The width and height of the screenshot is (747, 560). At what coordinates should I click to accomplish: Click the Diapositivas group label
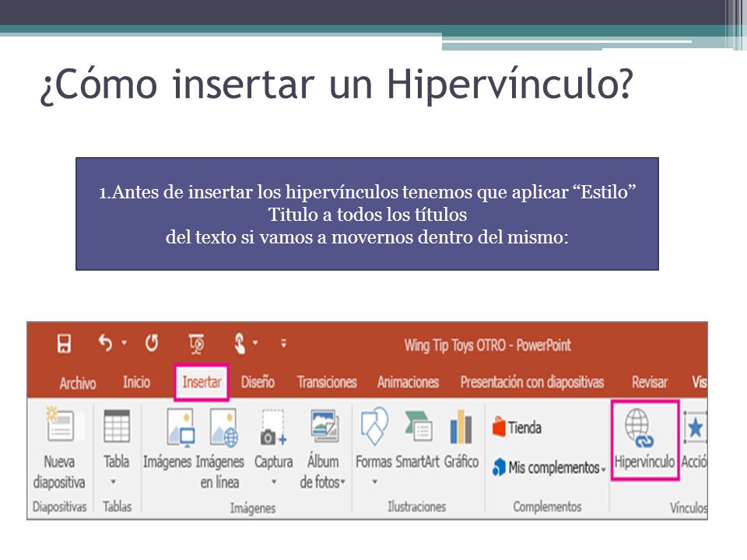tap(60, 506)
